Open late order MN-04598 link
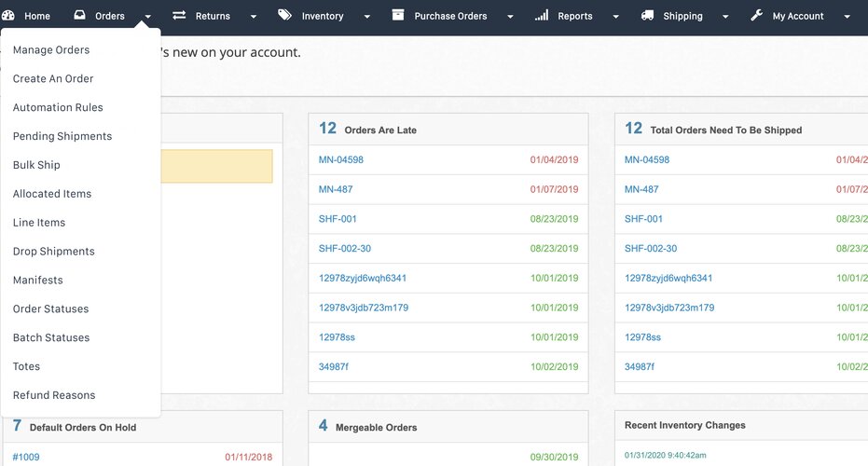Screen dimensions: 868x466 tap(341, 160)
